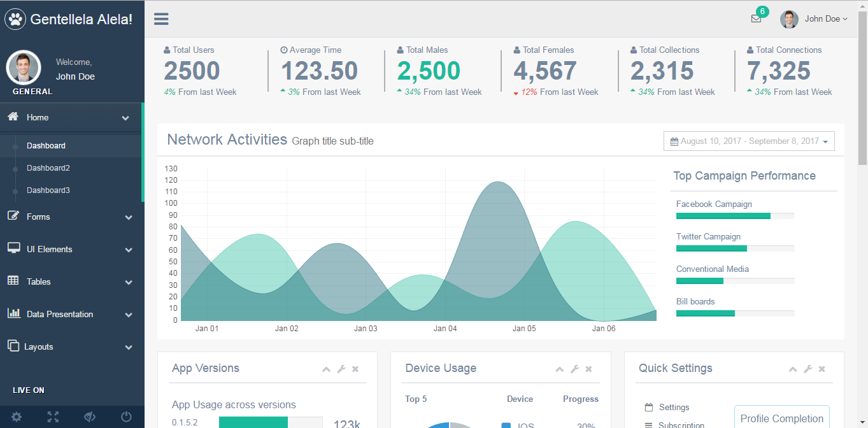Log out using the power icon

(126, 417)
